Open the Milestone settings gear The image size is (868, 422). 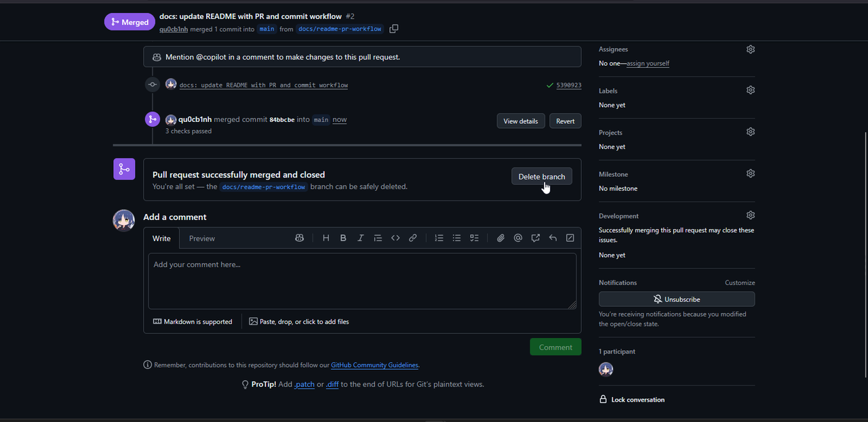pyautogui.click(x=751, y=173)
